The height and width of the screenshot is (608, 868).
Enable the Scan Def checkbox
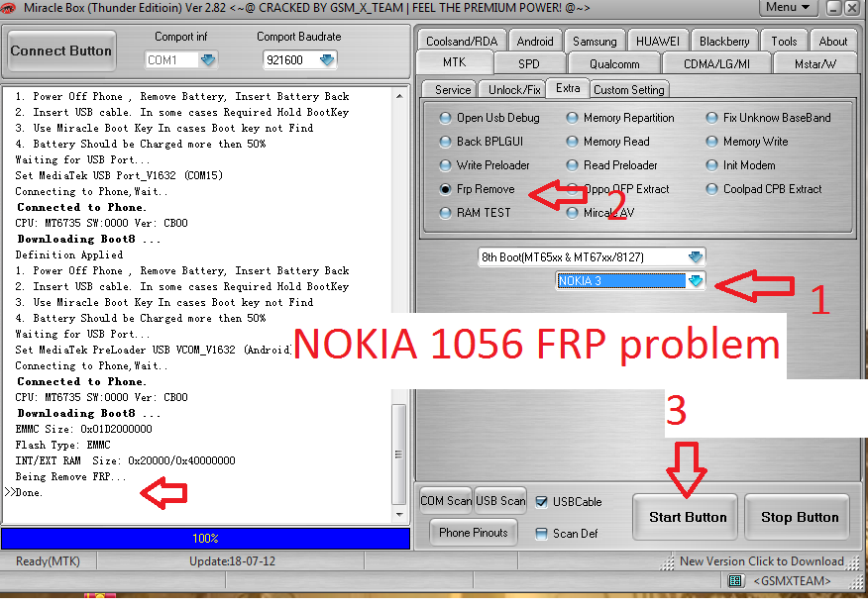[541, 534]
